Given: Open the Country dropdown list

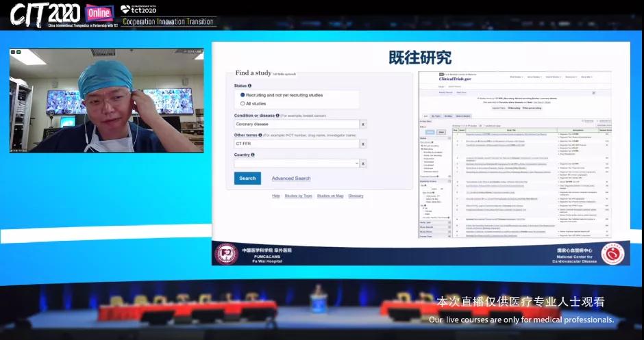Looking at the screenshot, I should [356, 164].
